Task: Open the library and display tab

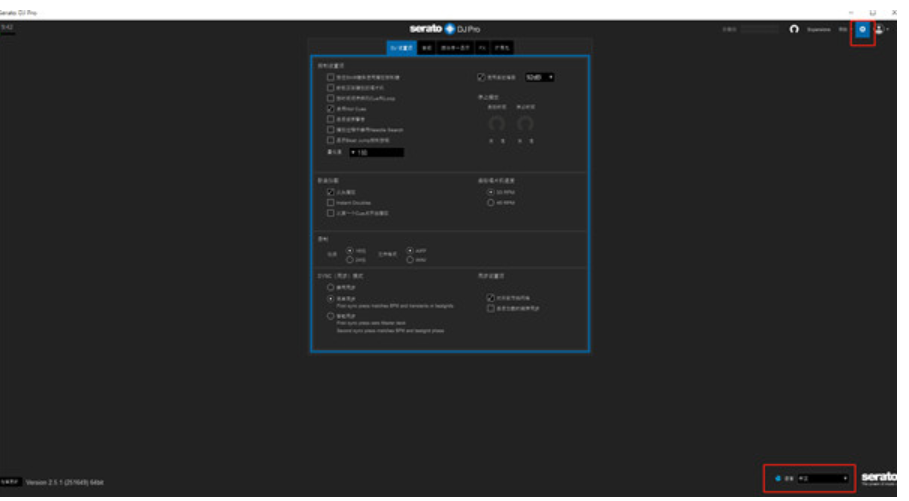Action: tap(455, 48)
